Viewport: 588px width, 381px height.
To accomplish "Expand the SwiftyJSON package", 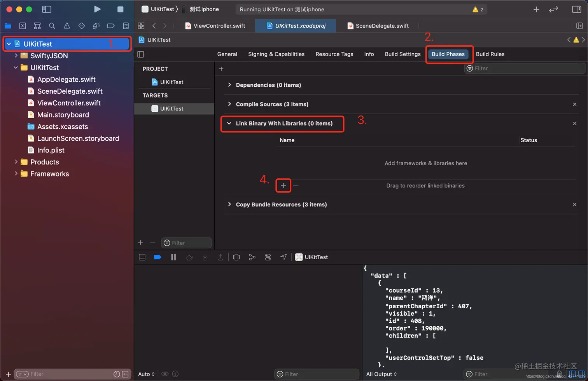I will click(x=16, y=56).
